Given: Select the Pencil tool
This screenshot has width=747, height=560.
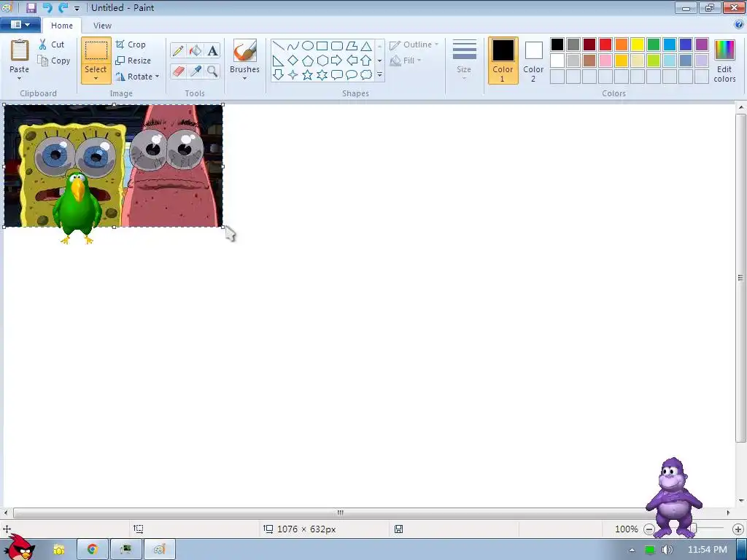Looking at the screenshot, I should coord(178,51).
